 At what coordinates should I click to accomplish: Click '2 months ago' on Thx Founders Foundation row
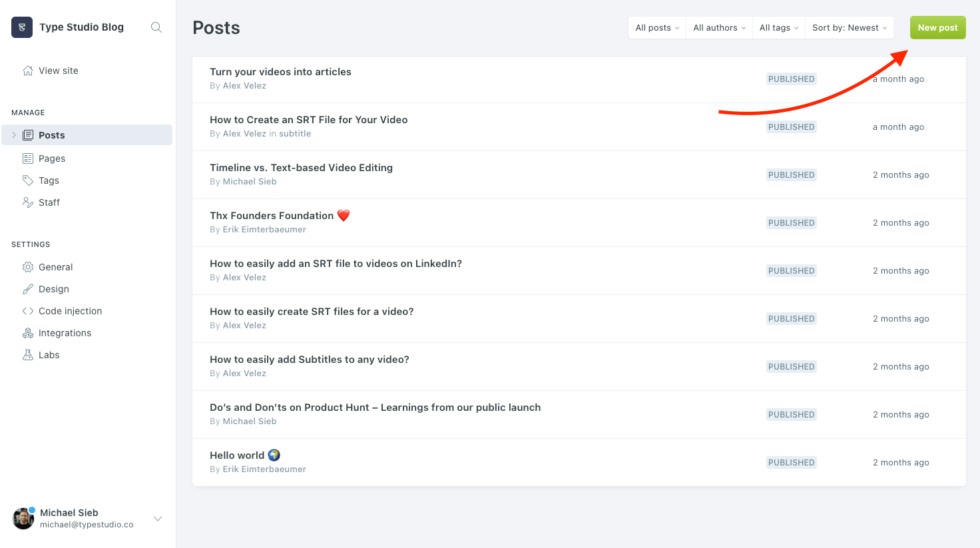(x=901, y=223)
